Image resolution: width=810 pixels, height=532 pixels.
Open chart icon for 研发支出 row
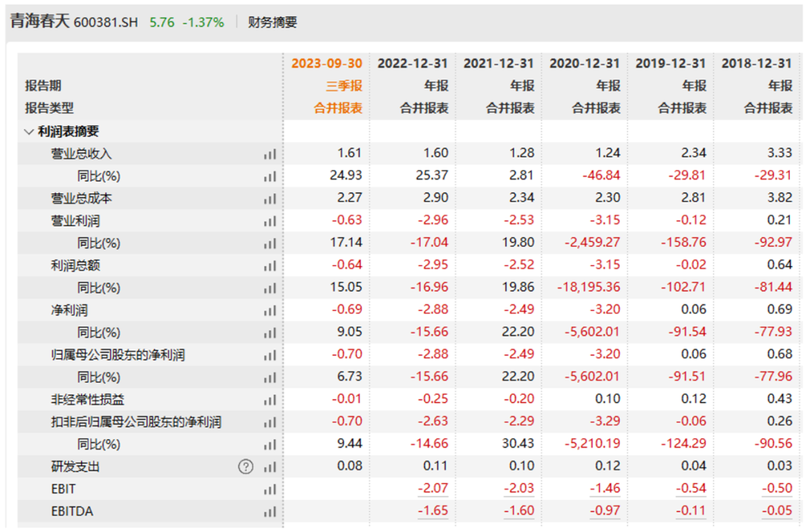[270, 467]
